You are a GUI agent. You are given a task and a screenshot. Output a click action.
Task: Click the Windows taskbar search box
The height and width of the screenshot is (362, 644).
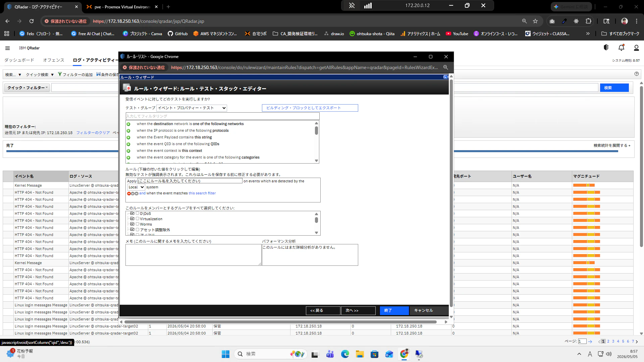point(270,354)
